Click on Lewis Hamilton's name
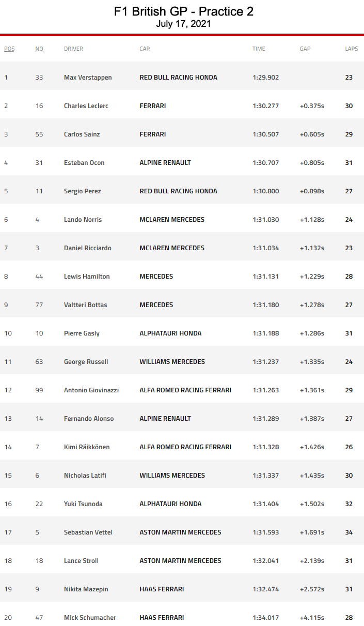 click(87, 277)
